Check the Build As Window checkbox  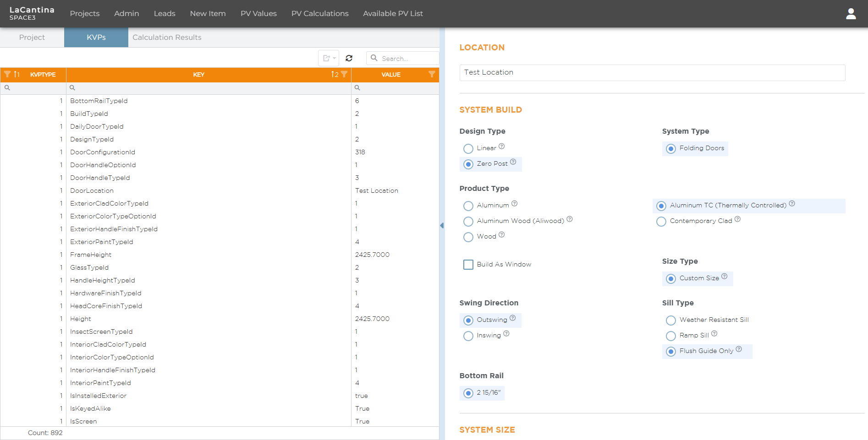coord(468,265)
